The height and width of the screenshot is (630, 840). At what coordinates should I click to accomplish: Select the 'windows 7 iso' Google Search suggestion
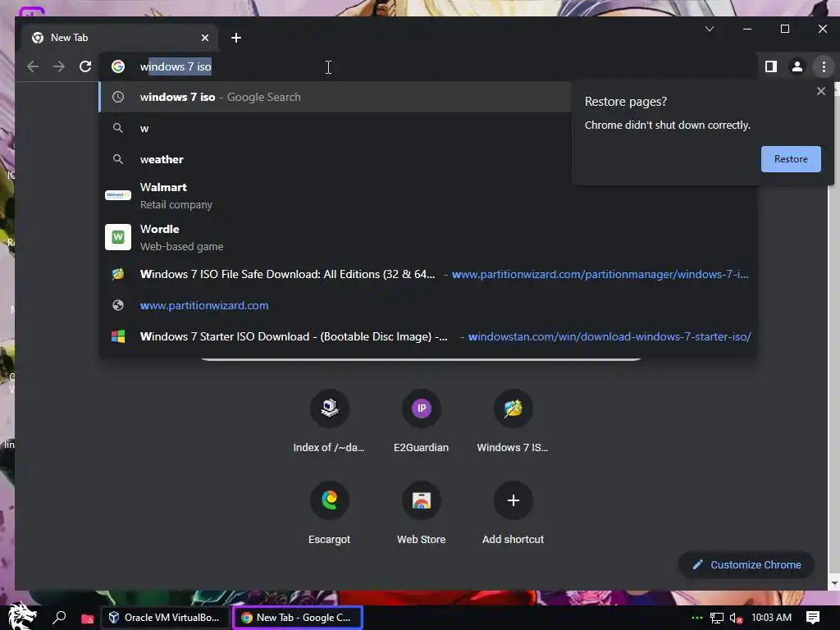336,97
